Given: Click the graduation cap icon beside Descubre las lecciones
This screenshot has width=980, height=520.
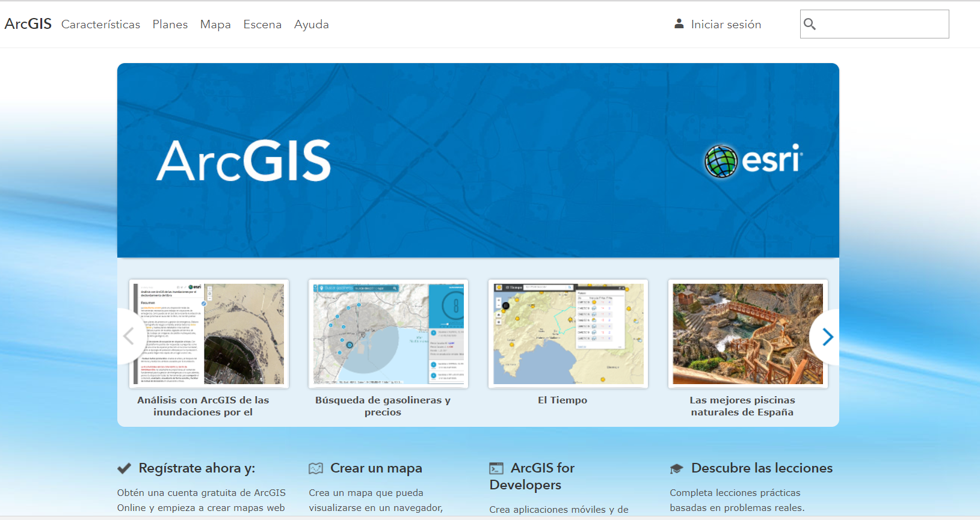Looking at the screenshot, I should (677, 469).
